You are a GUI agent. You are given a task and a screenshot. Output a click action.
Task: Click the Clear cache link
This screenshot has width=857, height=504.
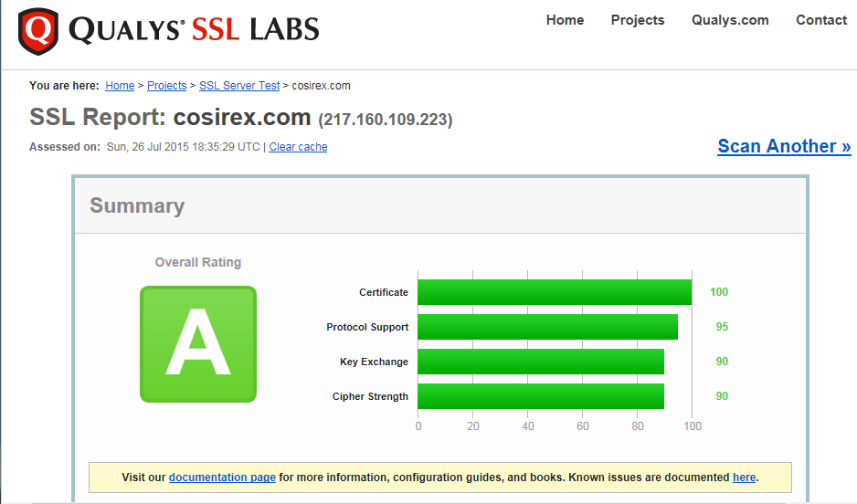click(x=298, y=147)
